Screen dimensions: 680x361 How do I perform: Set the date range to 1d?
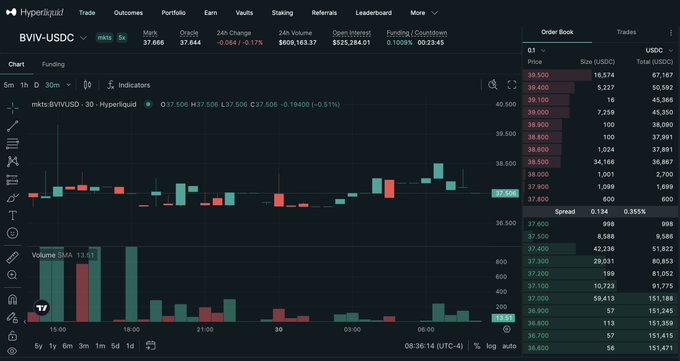130,346
